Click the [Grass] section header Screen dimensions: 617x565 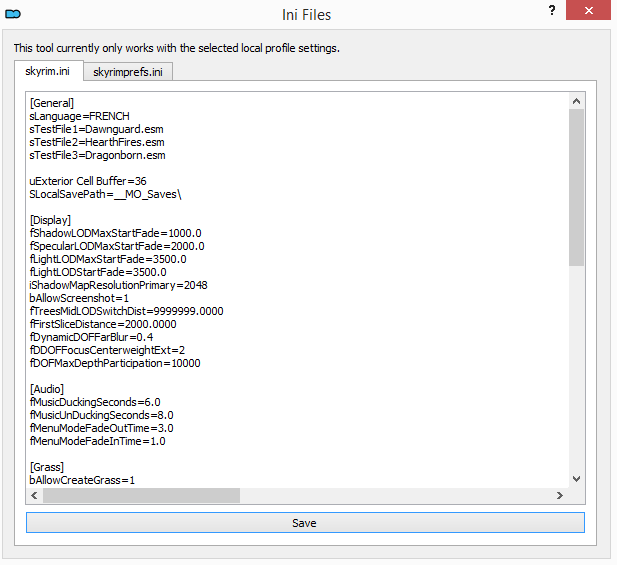click(47, 467)
